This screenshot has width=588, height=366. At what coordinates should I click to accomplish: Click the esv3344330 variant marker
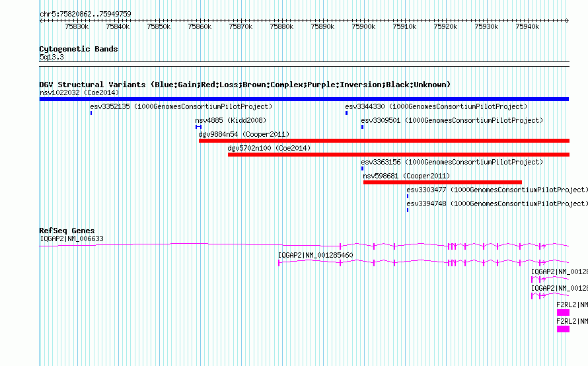tap(346, 113)
